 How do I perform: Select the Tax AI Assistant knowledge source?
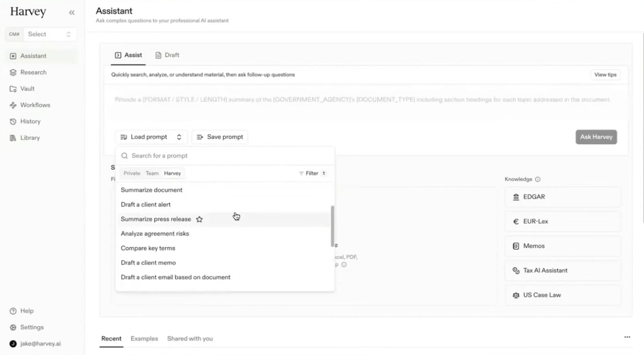[563, 271]
